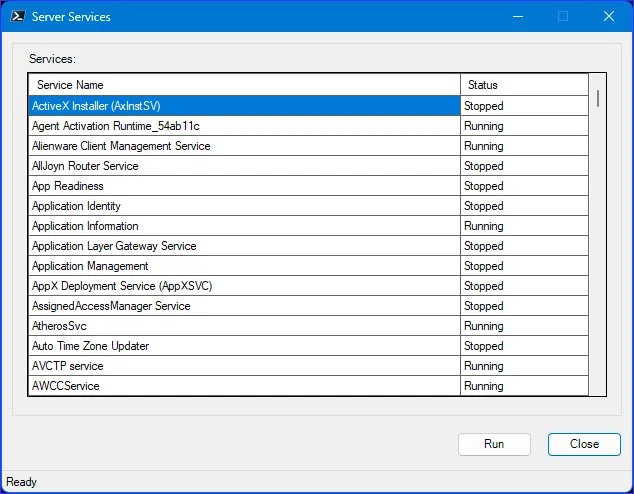
Task: Click Running status of AtherosSvc
Action: tap(524, 326)
